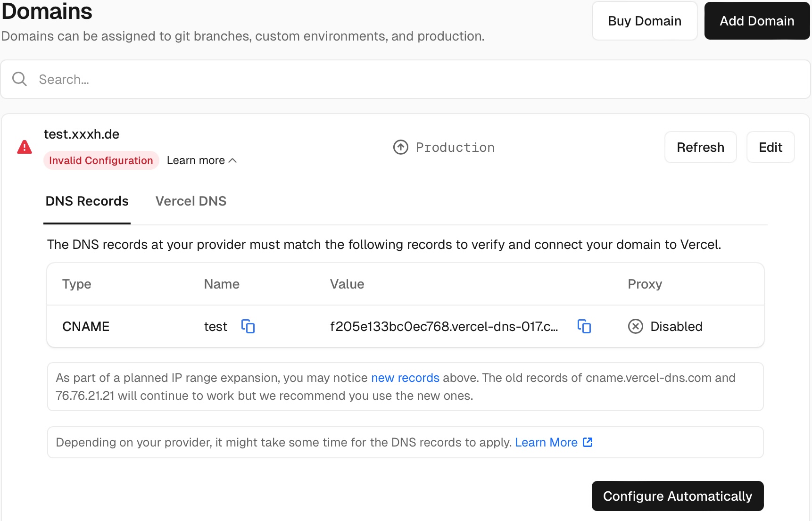Collapse the Learn more chevron
Screen dimensions: 812x521
click(x=232, y=161)
